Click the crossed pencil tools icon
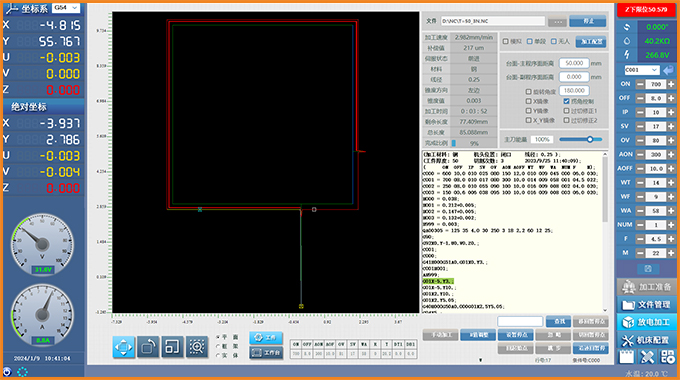 [647, 357]
